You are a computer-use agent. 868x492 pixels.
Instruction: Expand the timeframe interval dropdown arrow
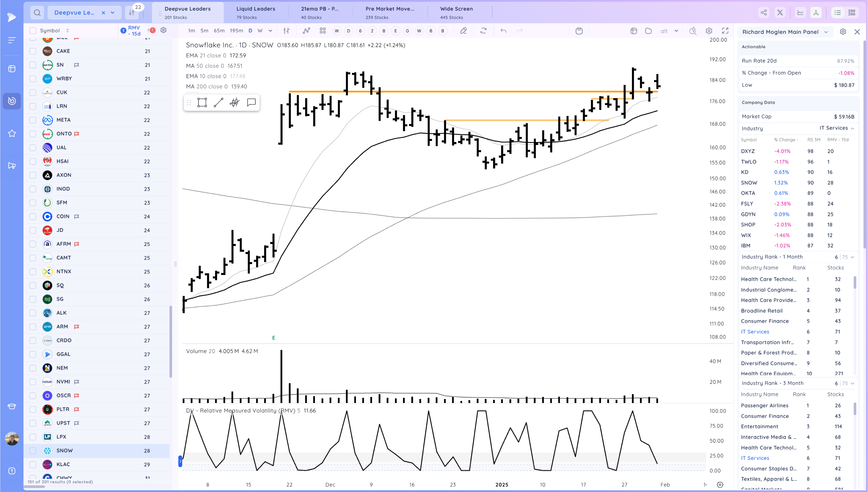click(x=270, y=31)
